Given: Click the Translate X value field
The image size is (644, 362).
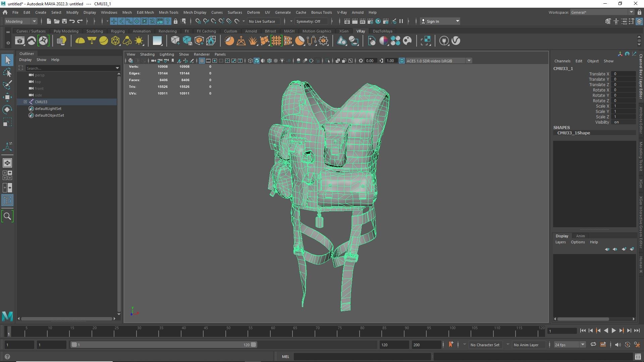Looking at the screenshot, I should coord(624,74).
